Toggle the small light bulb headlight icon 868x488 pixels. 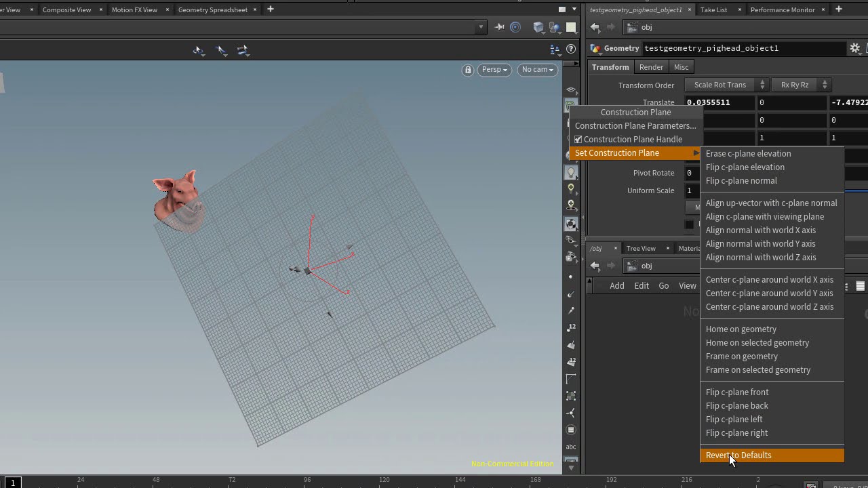pyautogui.click(x=571, y=188)
